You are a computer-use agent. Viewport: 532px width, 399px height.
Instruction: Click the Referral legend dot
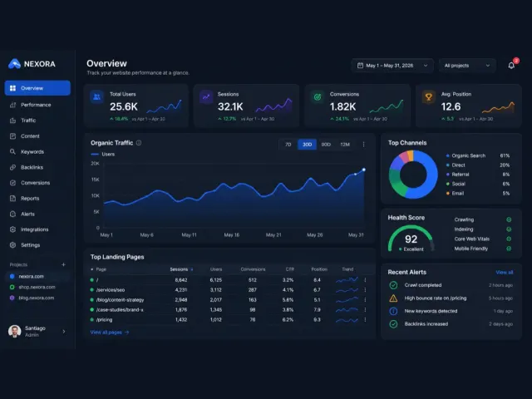(447, 175)
